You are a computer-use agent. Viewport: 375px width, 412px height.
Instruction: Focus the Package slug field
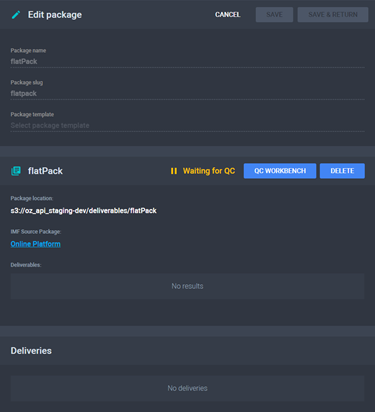pyautogui.click(x=187, y=94)
